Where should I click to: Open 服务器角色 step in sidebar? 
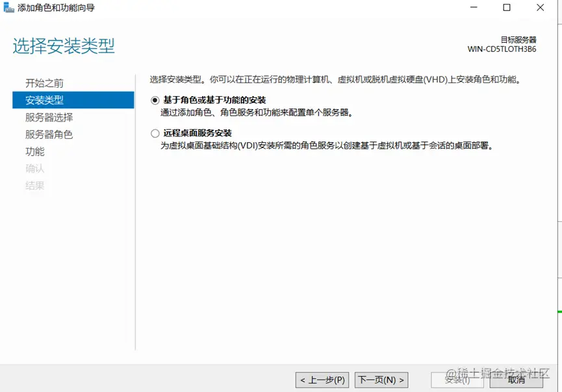[x=49, y=134]
